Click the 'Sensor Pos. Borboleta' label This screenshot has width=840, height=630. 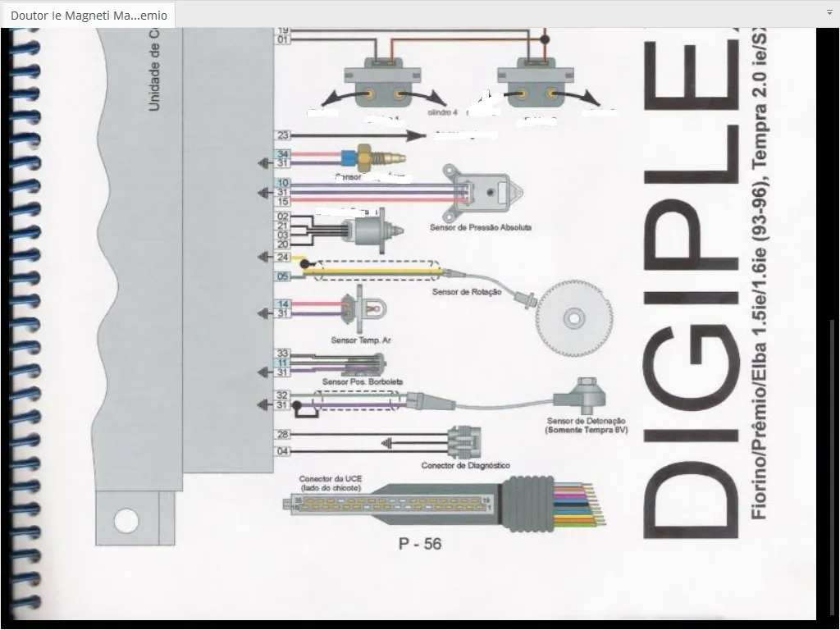pos(362,382)
